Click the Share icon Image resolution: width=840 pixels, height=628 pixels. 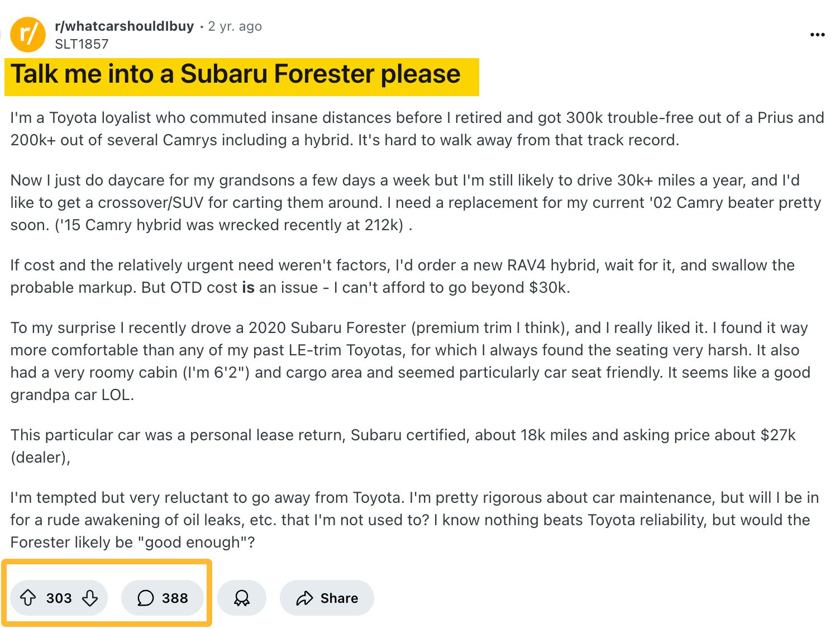(305, 598)
